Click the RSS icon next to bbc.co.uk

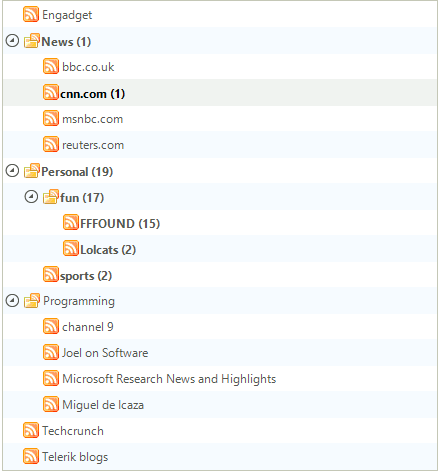pyautogui.click(x=51, y=66)
